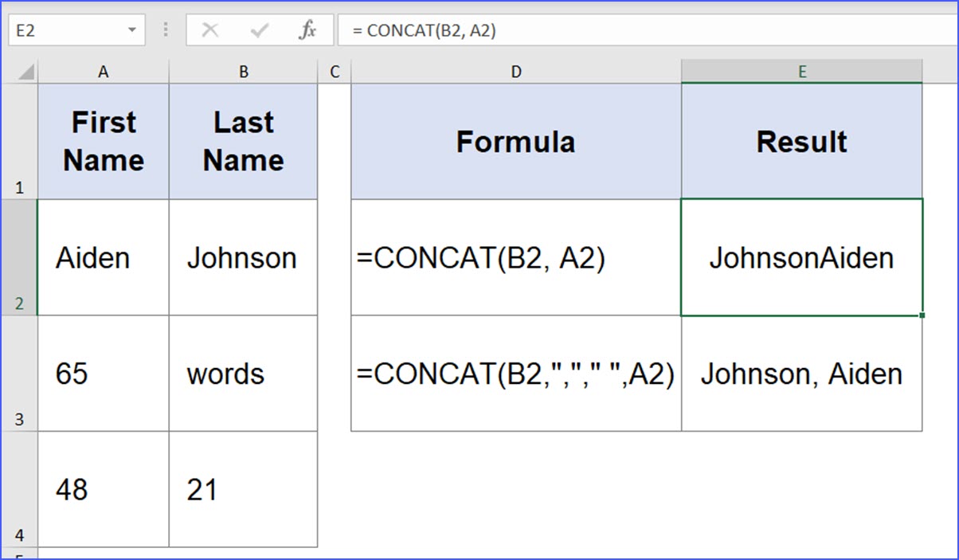Select column header A
Image resolution: width=959 pixels, height=560 pixels.
(x=103, y=71)
